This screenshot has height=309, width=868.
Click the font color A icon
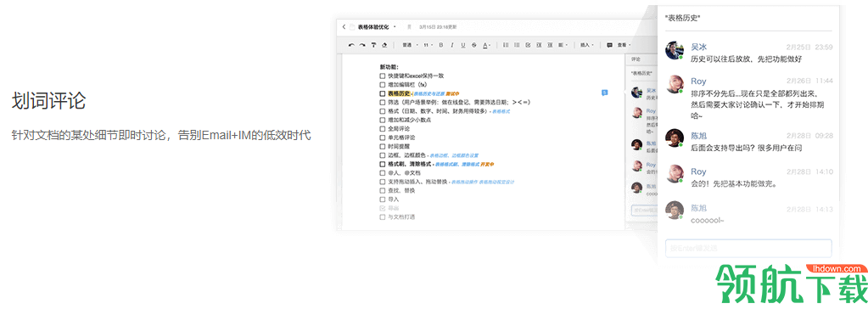pos(485,45)
